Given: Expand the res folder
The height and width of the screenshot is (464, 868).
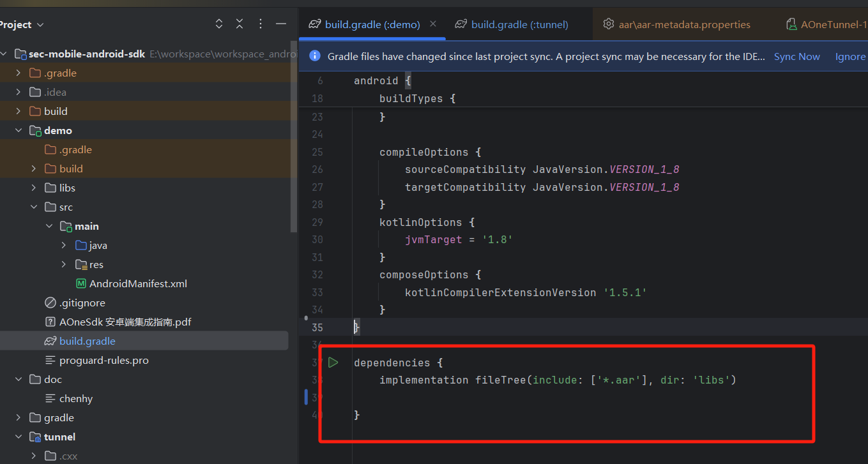Looking at the screenshot, I should 64,265.
